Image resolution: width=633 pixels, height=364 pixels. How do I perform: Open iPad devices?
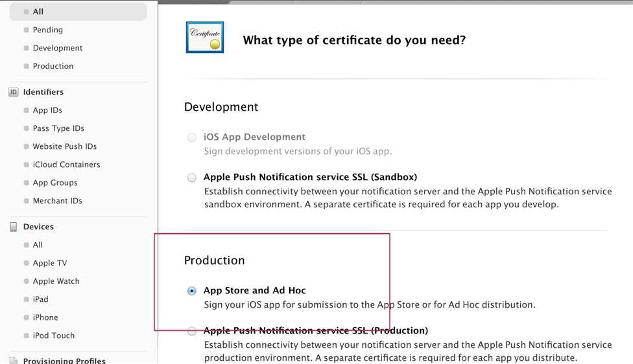pyautogui.click(x=40, y=299)
